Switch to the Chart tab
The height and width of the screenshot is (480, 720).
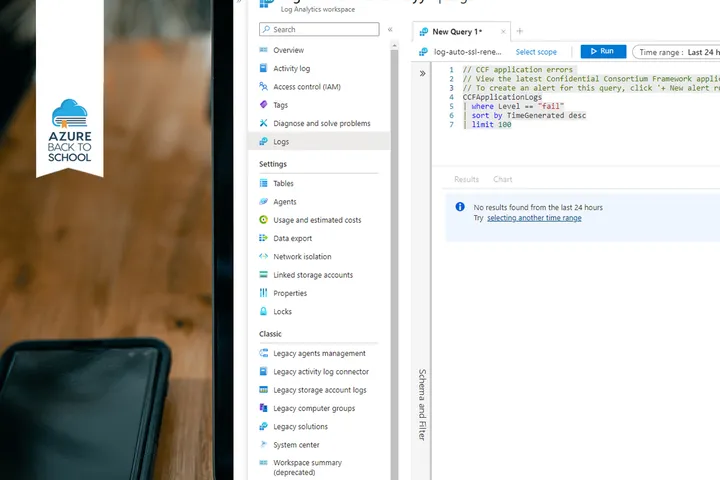[x=502, y=180]
